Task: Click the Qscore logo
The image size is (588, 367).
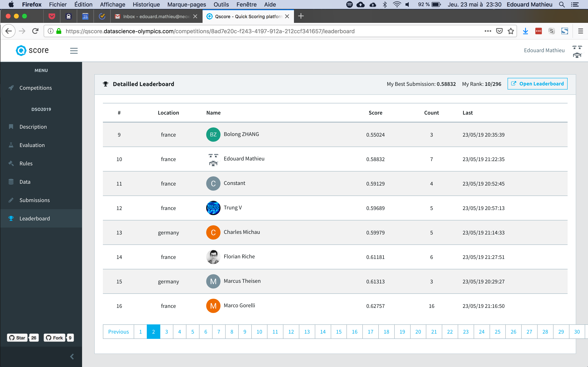Action: pos(32,51)
